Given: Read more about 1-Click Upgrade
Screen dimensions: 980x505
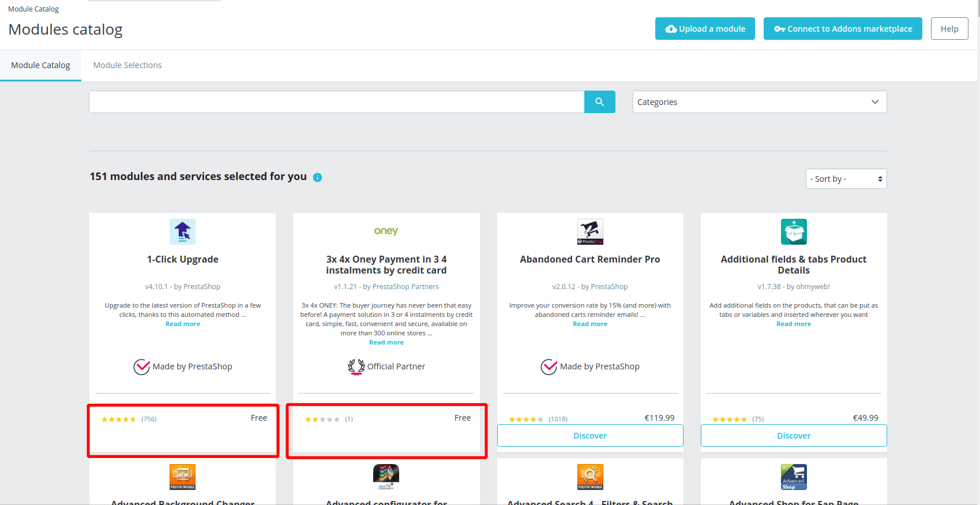Looking at the screenshot, I should tap(183, 324).
